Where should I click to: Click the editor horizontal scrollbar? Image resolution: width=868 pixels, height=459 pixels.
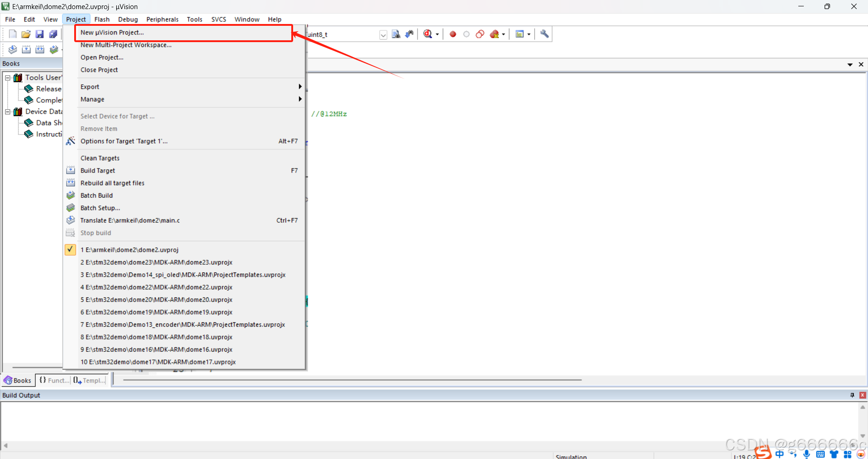click(x=352, y=380)
